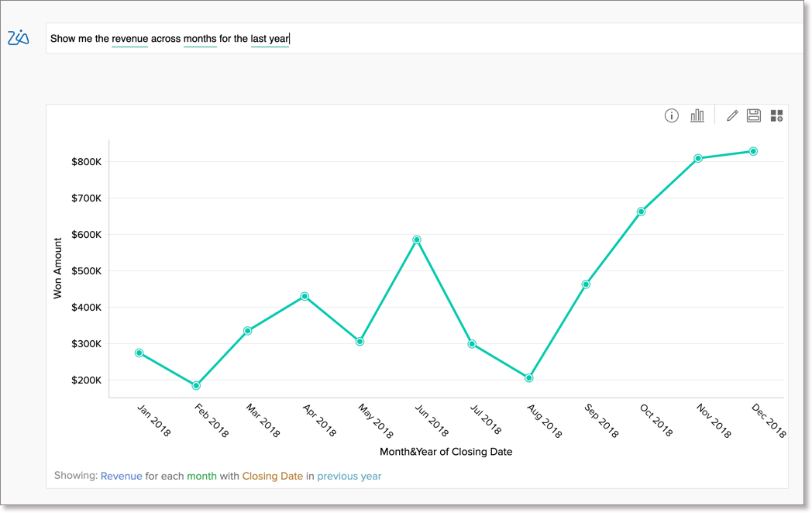
Task: Click the Zia assistant logo
Action: [19, 37]
